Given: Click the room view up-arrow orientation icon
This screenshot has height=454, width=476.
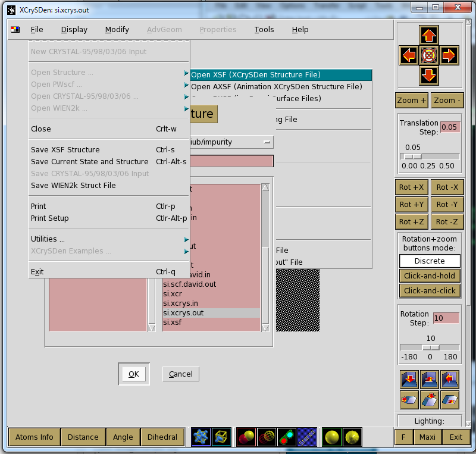Looking at the screenshot, I should [x=429, y=379].
